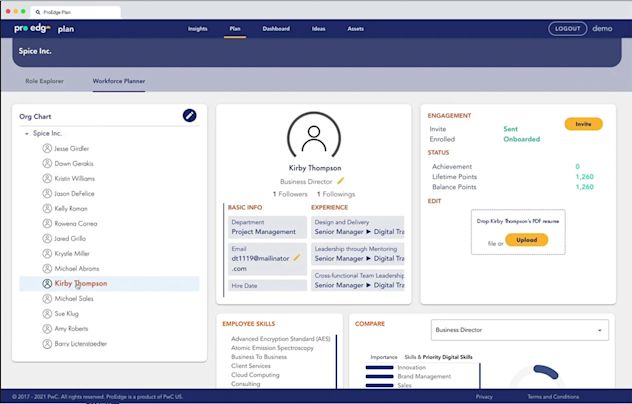
Task: Open the Insights menu
Action: coord(198,29)
